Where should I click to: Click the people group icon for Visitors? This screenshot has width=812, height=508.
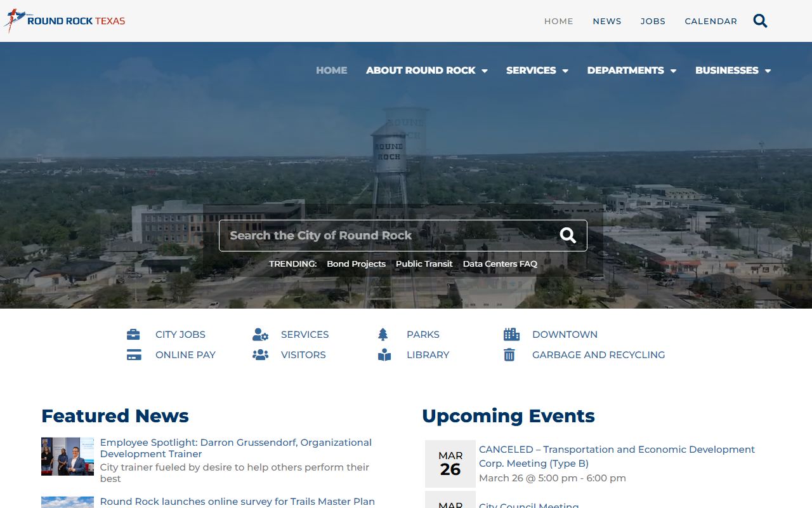pyautogui.click(x=260, y=355)
